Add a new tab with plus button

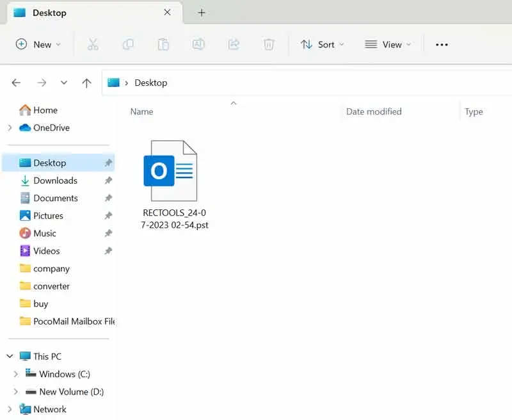pos(202,12)
